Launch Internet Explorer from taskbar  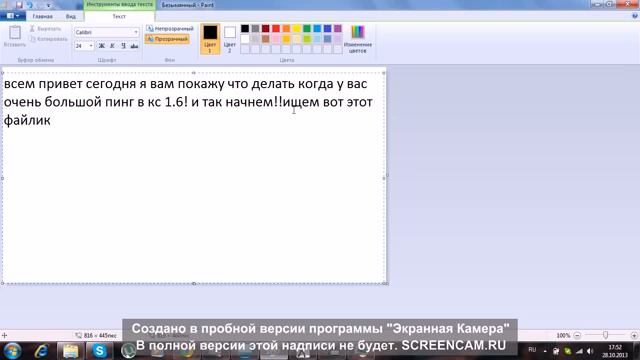point(41,351)
